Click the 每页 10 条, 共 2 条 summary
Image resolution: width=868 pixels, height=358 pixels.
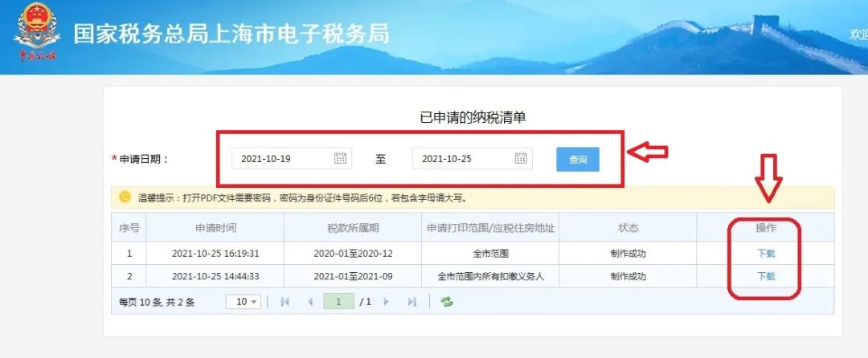tap(157, 302)
